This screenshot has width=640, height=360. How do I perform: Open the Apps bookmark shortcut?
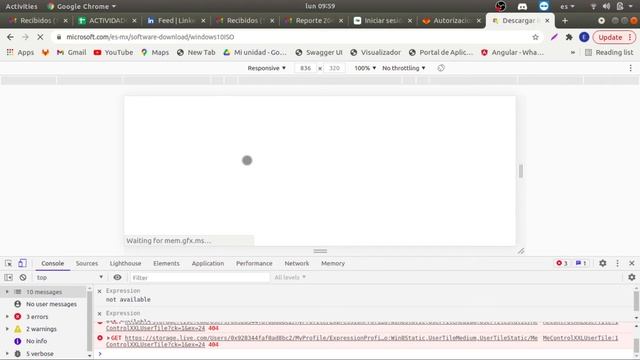click(x=20, y=52)
